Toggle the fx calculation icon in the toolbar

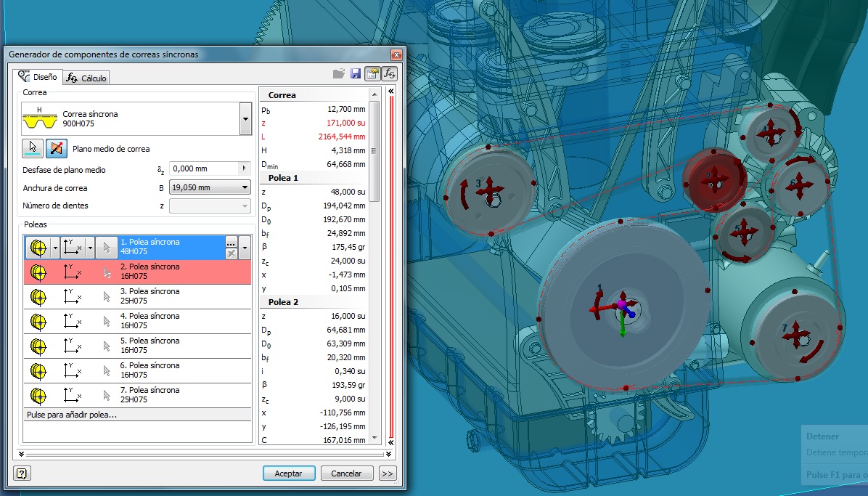click(390, 73)
